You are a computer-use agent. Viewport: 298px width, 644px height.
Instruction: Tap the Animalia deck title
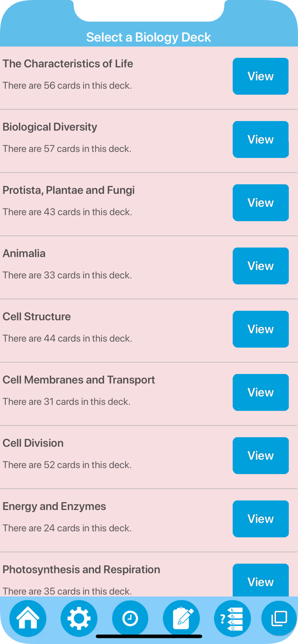24,253
